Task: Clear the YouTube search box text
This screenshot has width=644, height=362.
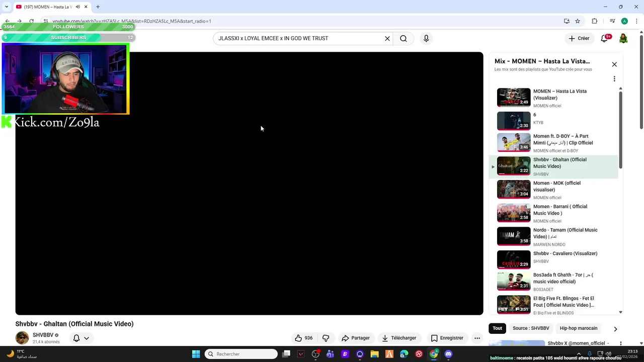Action: click(387, 38)
